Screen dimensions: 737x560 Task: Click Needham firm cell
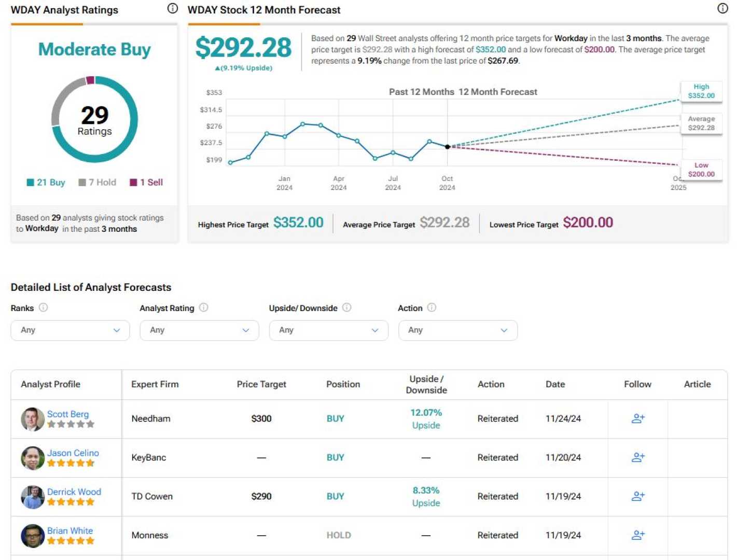[x=151, y=418]
